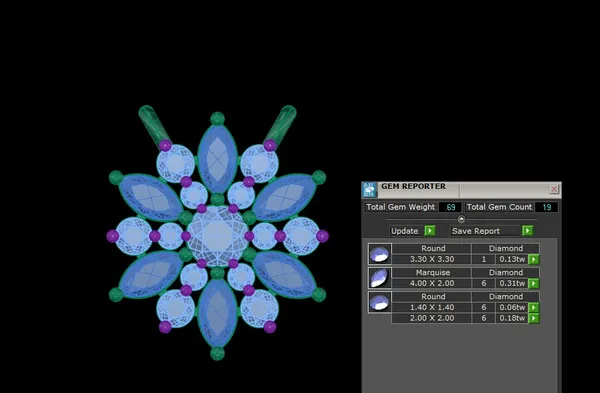The width and height of the screenshot is (600, 393).
Task: Click the Total Gem Count label
Action: [x=499, y=207]
